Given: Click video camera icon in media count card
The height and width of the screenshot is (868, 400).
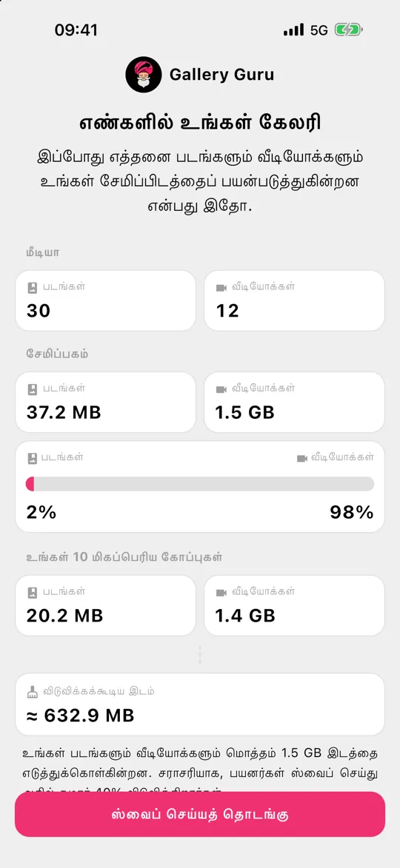Looking at the screenshot, I should [221, 288].
